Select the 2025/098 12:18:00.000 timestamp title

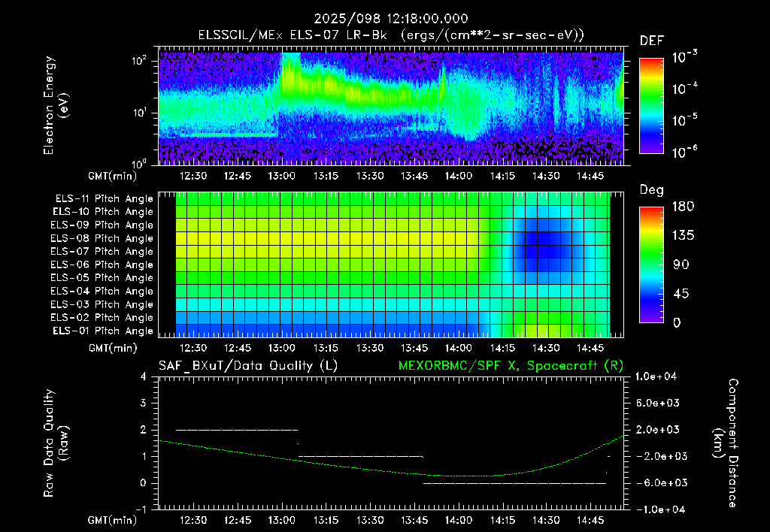click(391, 19)
